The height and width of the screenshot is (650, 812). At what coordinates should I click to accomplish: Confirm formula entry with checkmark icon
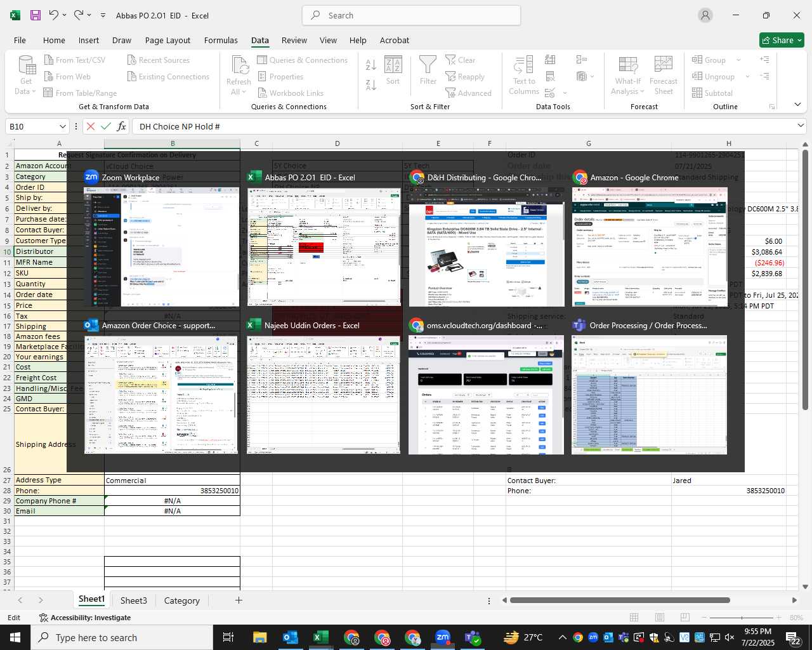tap(106, 126)
